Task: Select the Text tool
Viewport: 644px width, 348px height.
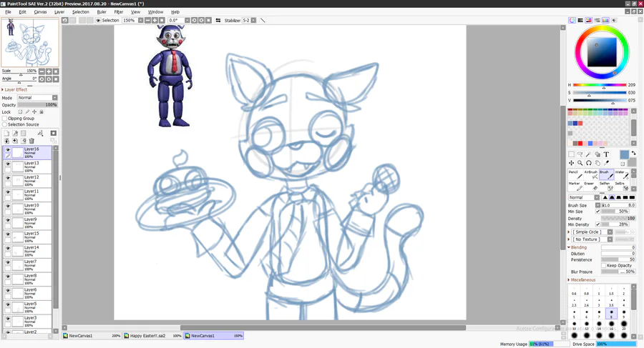Action: [606, 155]
